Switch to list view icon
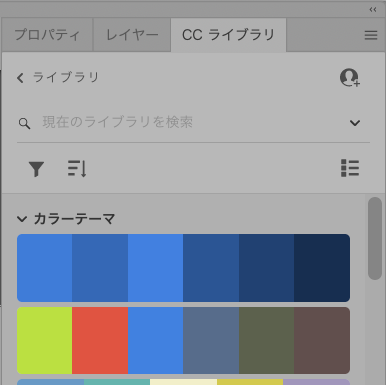The width and height of the screenshot is (386, 385). pos(350,168)
